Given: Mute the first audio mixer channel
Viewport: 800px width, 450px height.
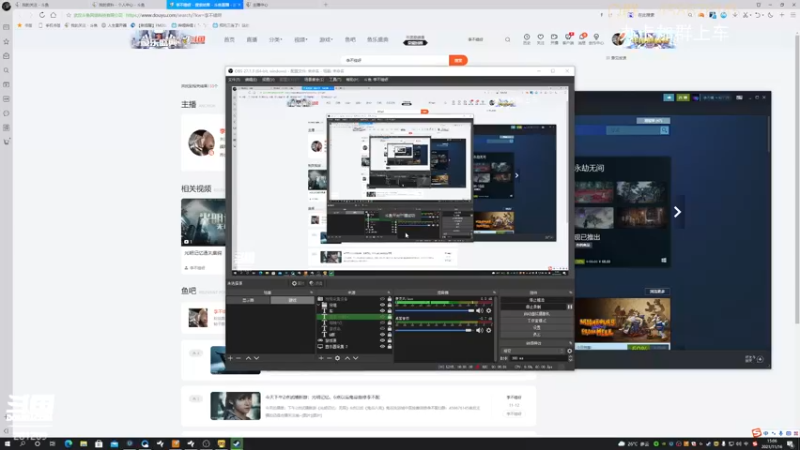Looking at the screenshot, I should tap(479, 311).
